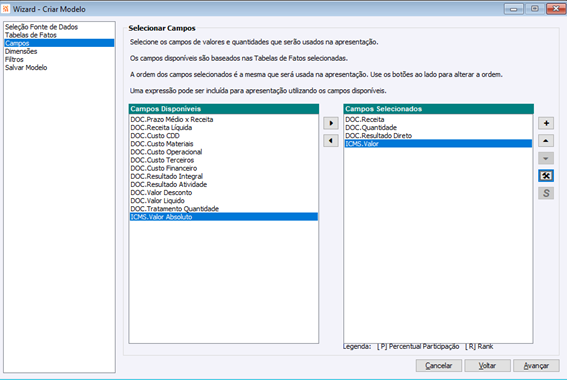Select DOC.Valor Desconto field
Viewport: 567px width, 380px height.
tap(223, 193)
